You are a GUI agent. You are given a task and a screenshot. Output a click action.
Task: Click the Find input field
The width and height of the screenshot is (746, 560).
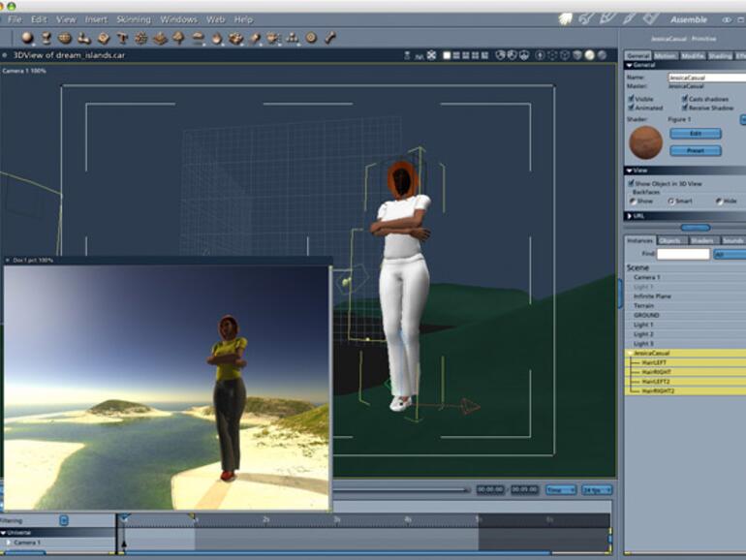pyautogui.click(x=682, y=254)
